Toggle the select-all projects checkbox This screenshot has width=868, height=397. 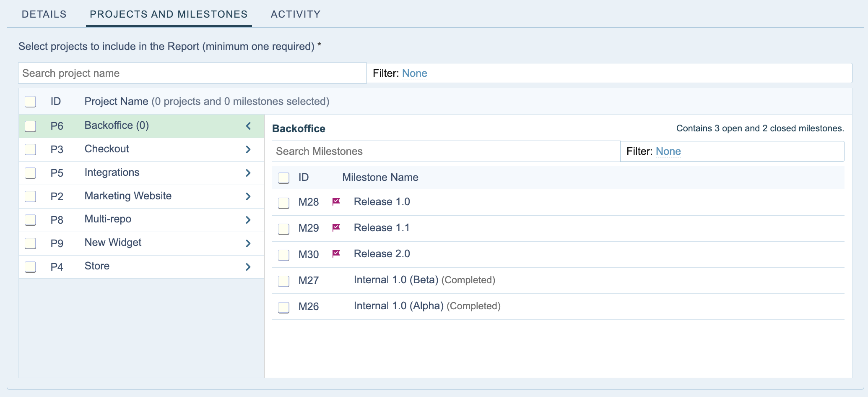31,102
